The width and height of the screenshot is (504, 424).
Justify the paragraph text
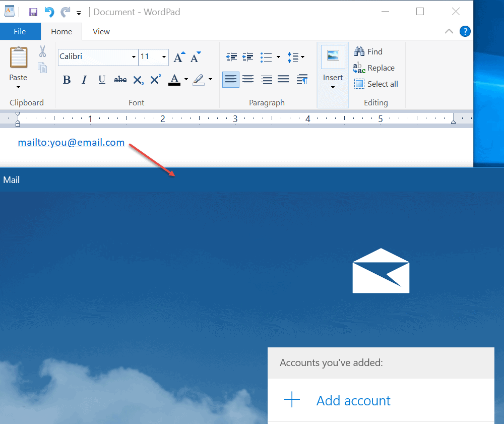pos(283,79)
